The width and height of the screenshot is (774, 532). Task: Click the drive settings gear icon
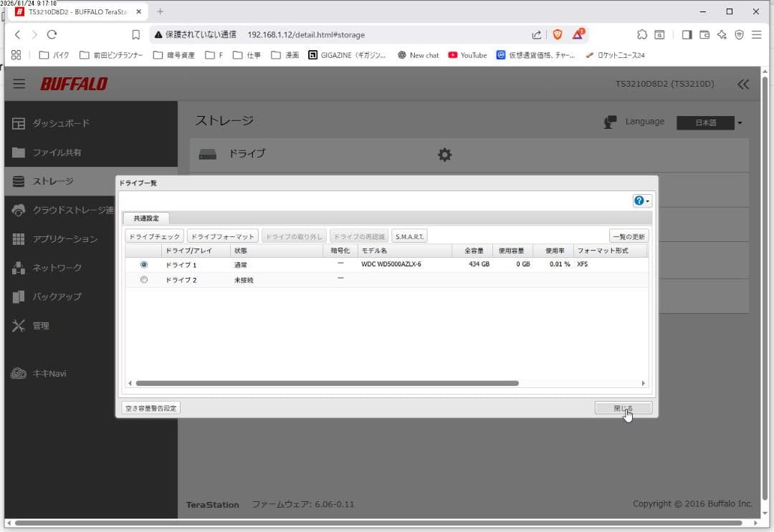click(x=444, y=155)
